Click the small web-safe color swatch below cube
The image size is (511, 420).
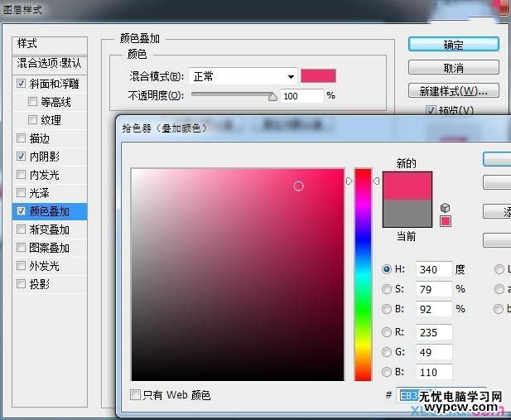click(446, 221)
